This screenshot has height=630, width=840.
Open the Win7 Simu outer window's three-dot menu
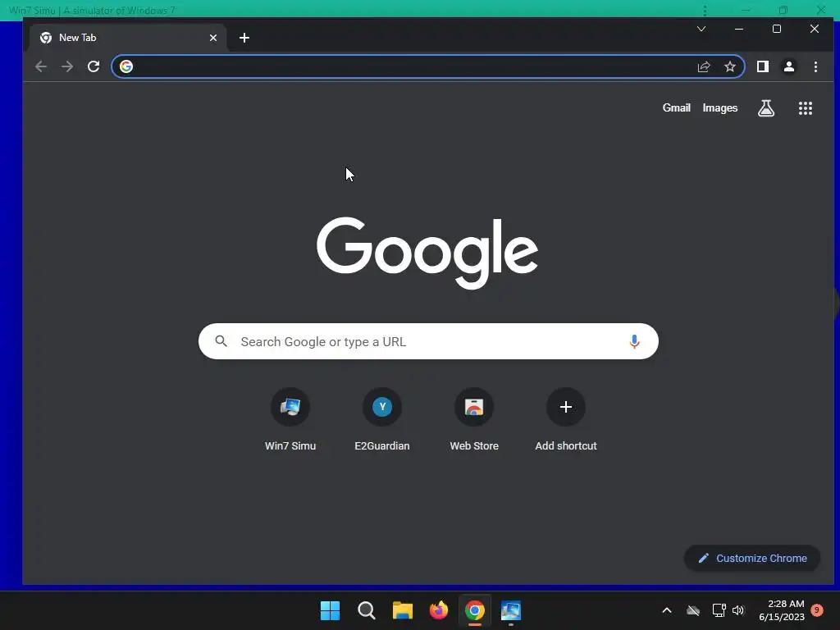[x=705, y=10]
